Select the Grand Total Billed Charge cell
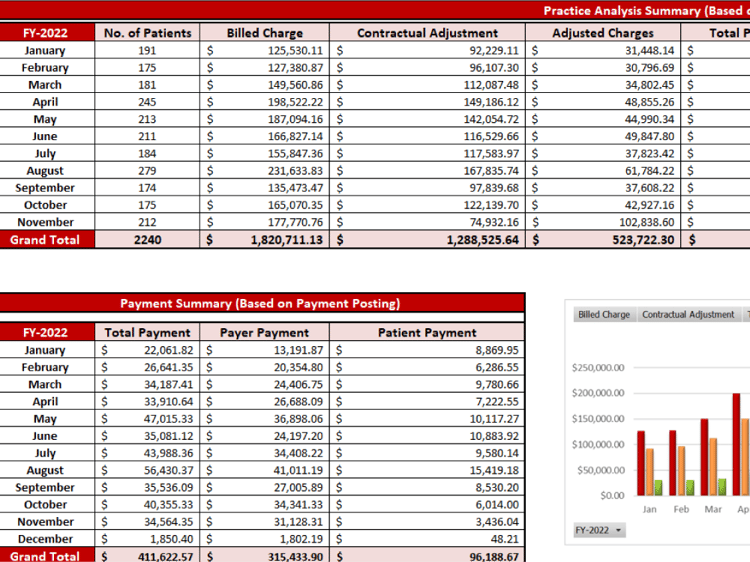This screenshot has width=750, height=562. click(x=265, y=240)
